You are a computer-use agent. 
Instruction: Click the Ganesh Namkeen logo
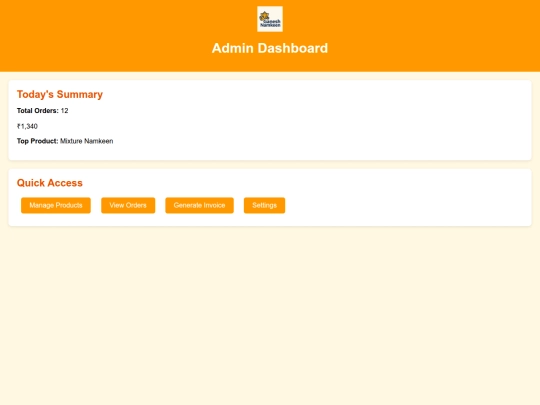pos(270,19)
